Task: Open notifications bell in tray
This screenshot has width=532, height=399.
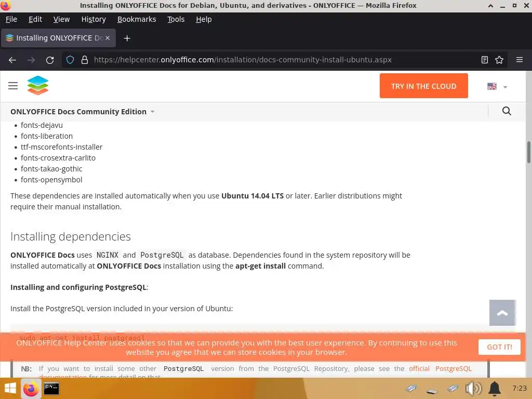Action: click(495, 389)
